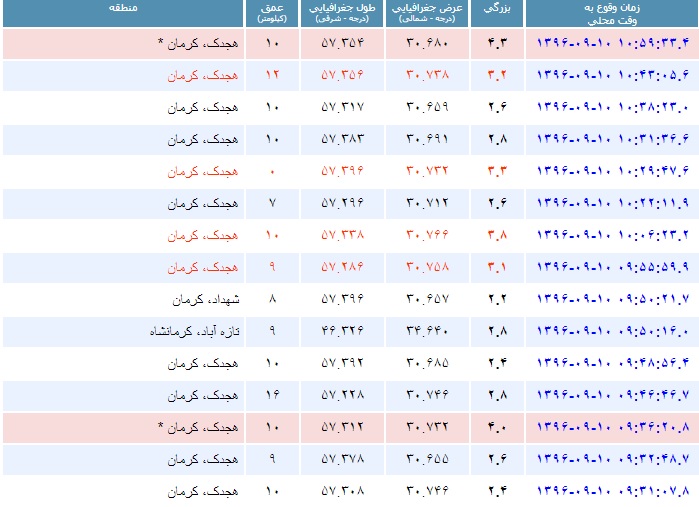Open the event at time ۱۰:۵۹:۳۳.۴
This screenshot has width=699, height=507.
pyautogui.click(x=613, y=43)
